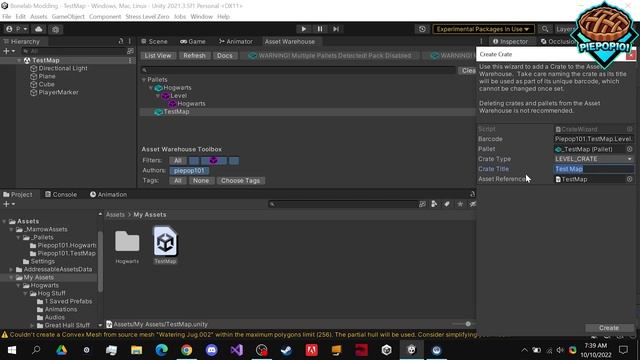Collapse the Level node under Hogwarts

[158, 96]
